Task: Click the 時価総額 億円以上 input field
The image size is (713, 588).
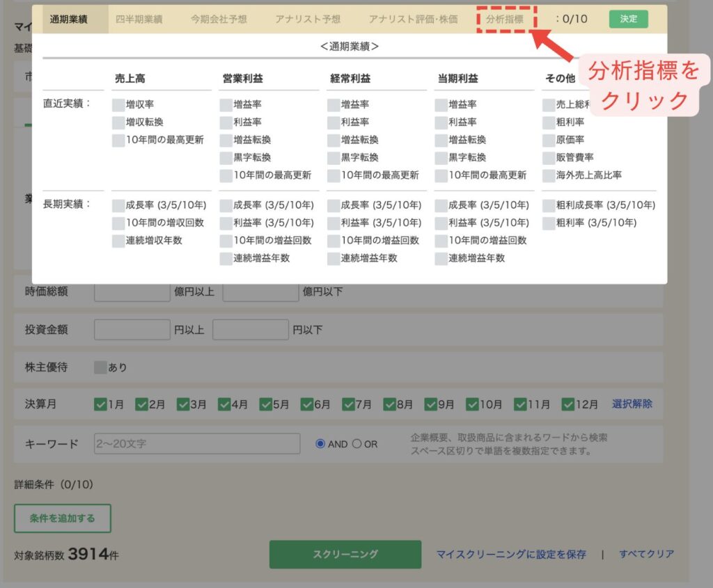Action: pos(132,292)
